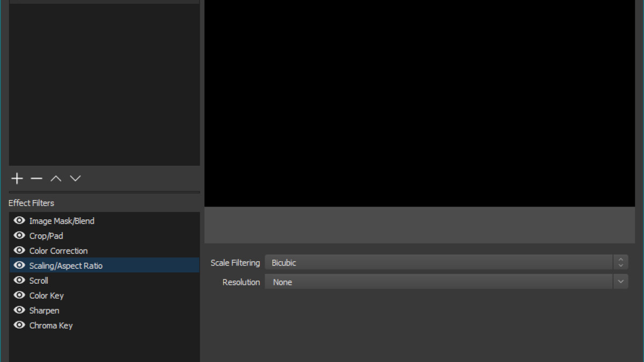Toggle visibility of the Chroma Key filter
The image size is (644, 362).
(x=19, y=325)
